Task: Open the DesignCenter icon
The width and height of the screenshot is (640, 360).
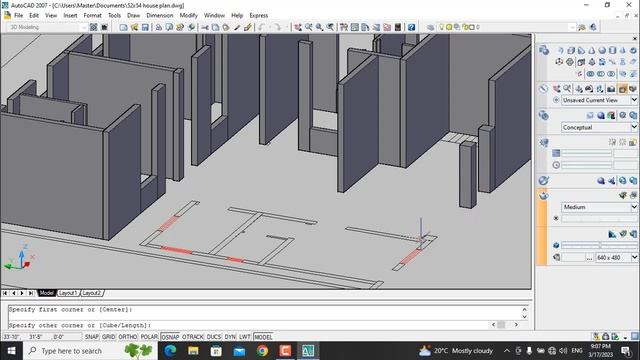Action: (354, 27)
